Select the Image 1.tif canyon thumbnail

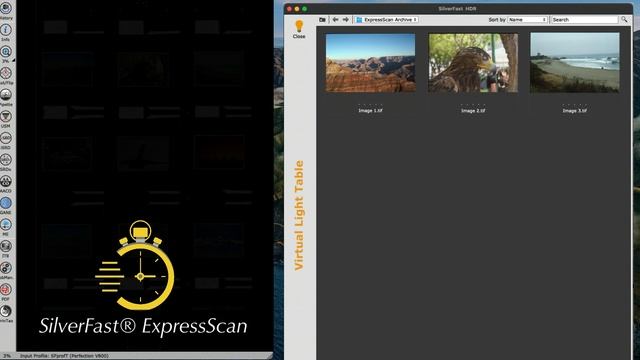coord(371,63)
